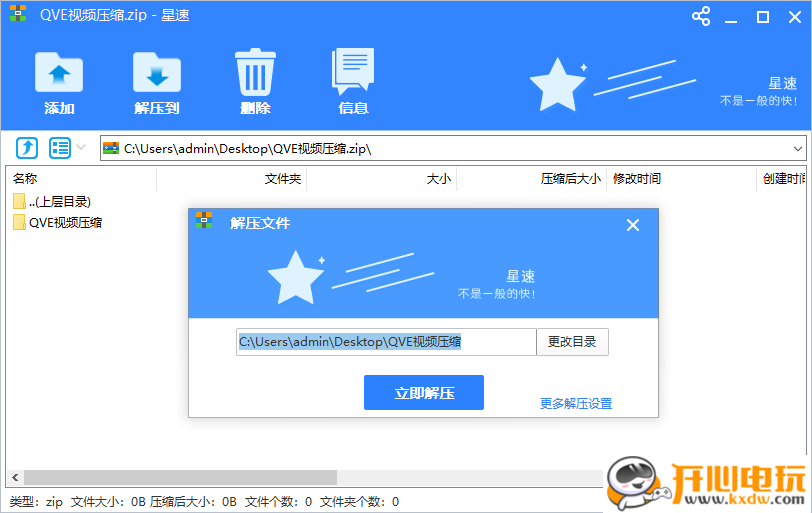This screenshot has width=812, height=513.
Task: Open the 更多解压设置 link
Action: pyautogui.click(x=576, y=403)
